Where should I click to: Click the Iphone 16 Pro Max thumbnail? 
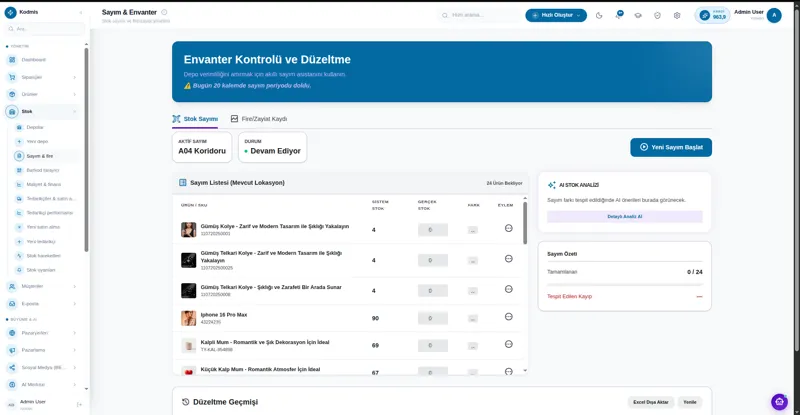(189, 318)
